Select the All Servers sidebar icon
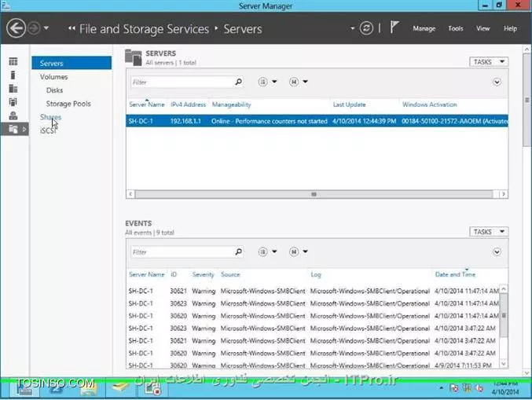The width and height of the screenshot is (532, 400). [x=13, y=89]
